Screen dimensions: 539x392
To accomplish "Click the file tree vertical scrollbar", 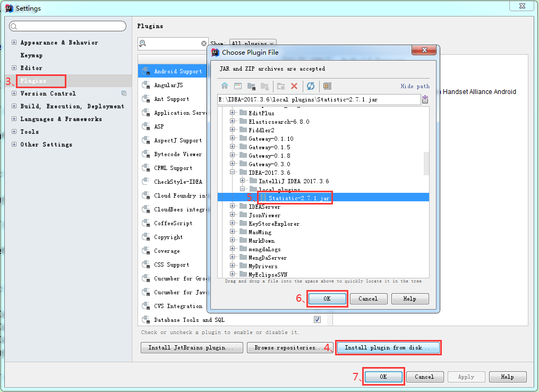I will coord(426,164).
